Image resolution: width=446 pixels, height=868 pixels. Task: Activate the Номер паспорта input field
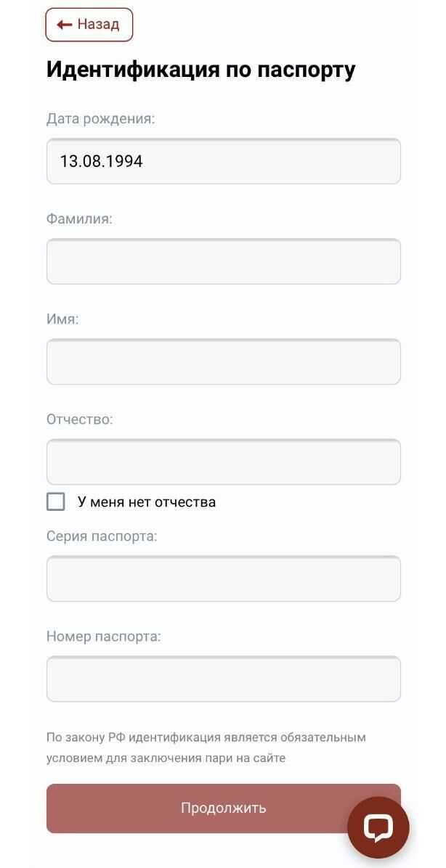[223, 679]
